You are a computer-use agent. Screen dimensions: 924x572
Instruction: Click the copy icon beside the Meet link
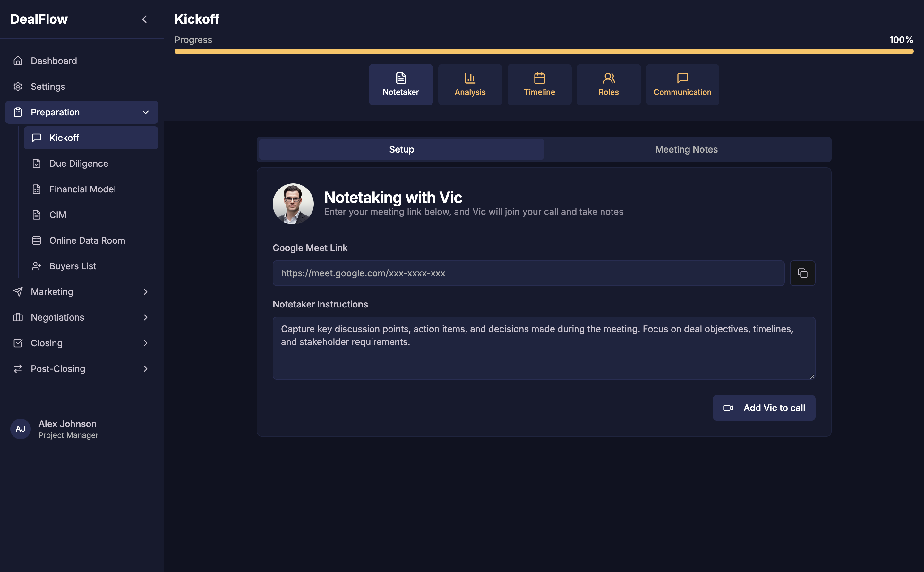[802, 273]
